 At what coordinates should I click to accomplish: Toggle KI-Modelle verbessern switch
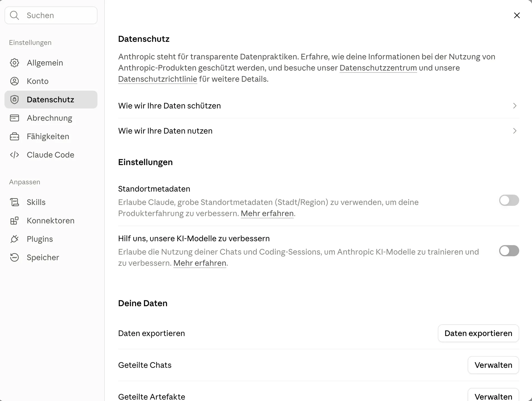(509, 251)
